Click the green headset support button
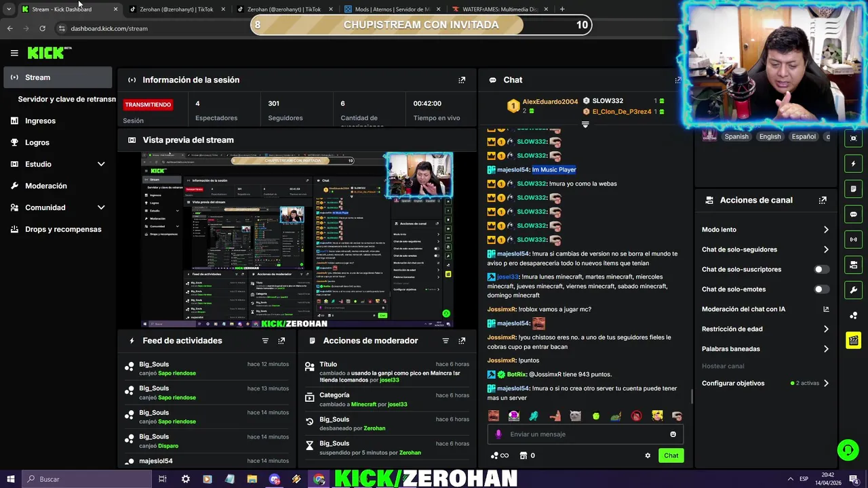Image resolution: width=868 pixels, height=488 pixels. pos(847,449)
